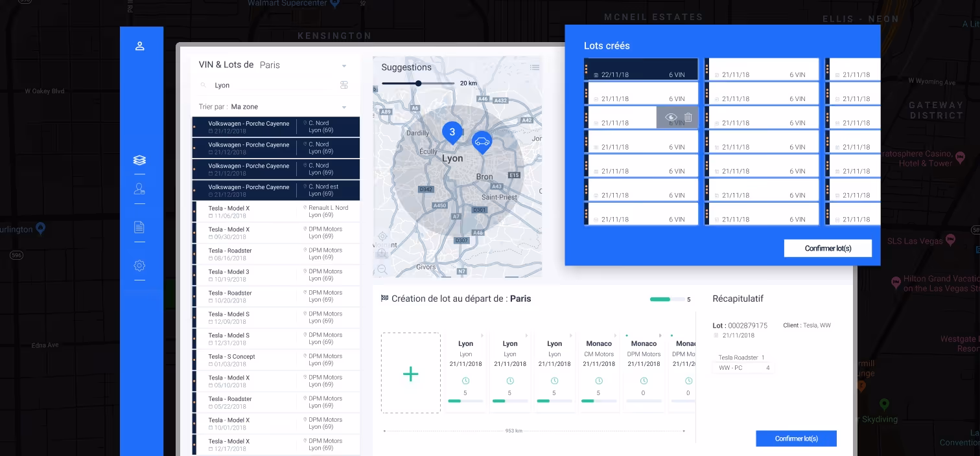
Task: Click the car pin on the Lyon map
Action: click(x=481, y=142)
